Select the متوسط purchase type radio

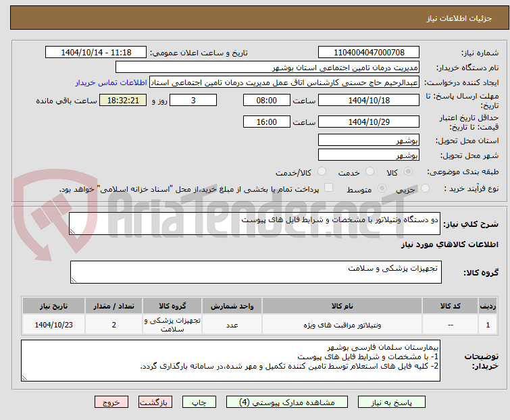coord(382,188)
